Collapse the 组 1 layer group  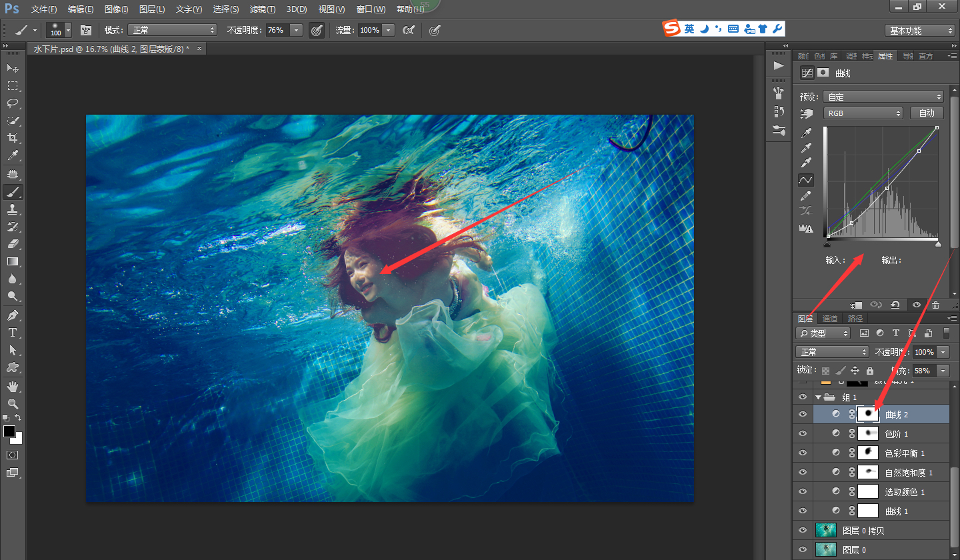coord(818,397)
